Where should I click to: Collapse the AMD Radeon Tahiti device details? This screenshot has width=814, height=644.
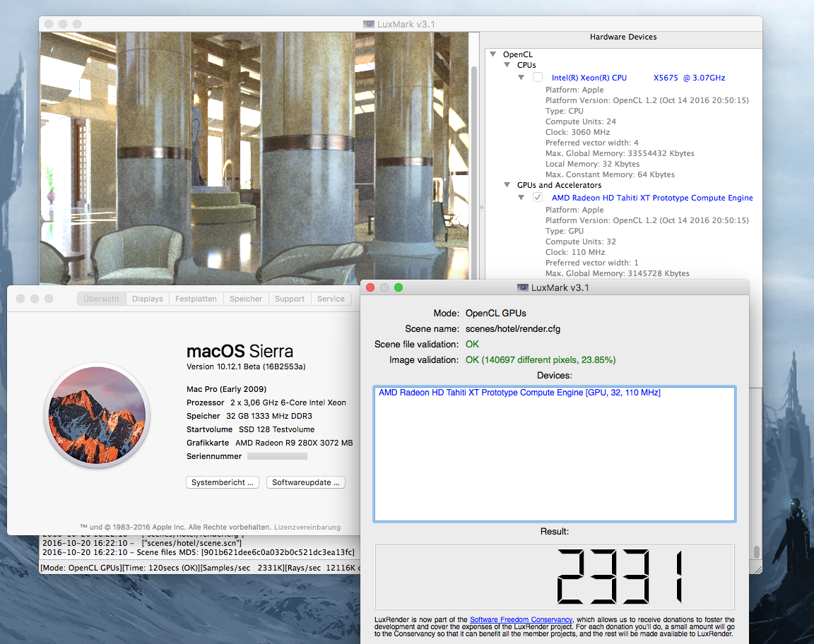click(521, 198)
